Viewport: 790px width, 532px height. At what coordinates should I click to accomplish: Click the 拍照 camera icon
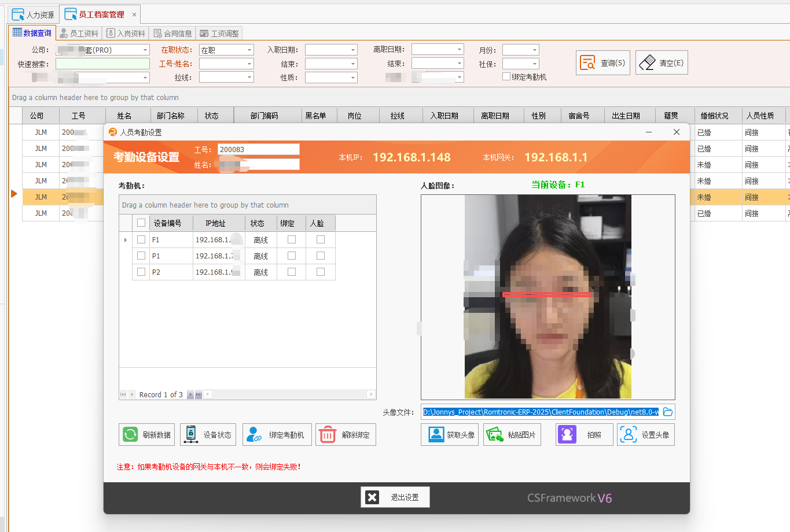[x=567, y=434]
